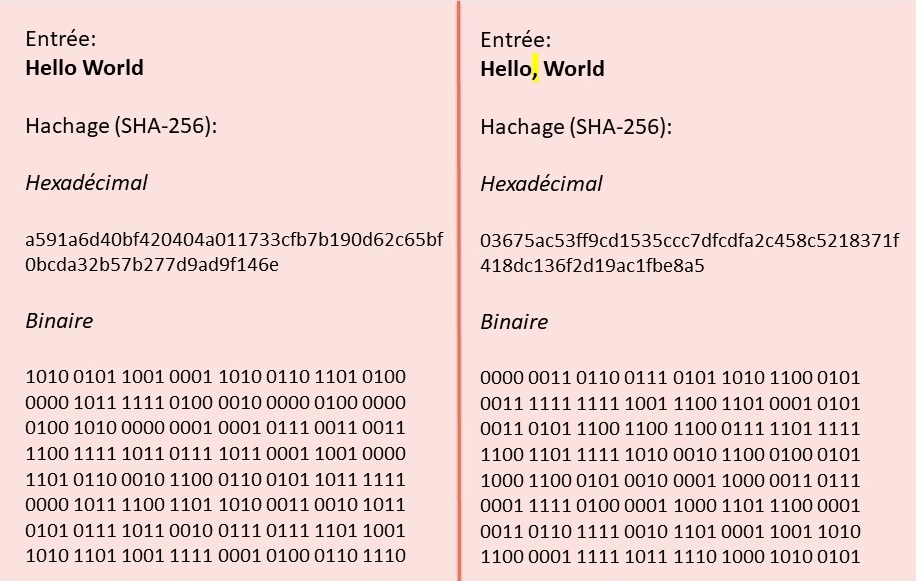Click the hex line '418dc136f2d19ac1fbe8a5'

coord(592,266)
